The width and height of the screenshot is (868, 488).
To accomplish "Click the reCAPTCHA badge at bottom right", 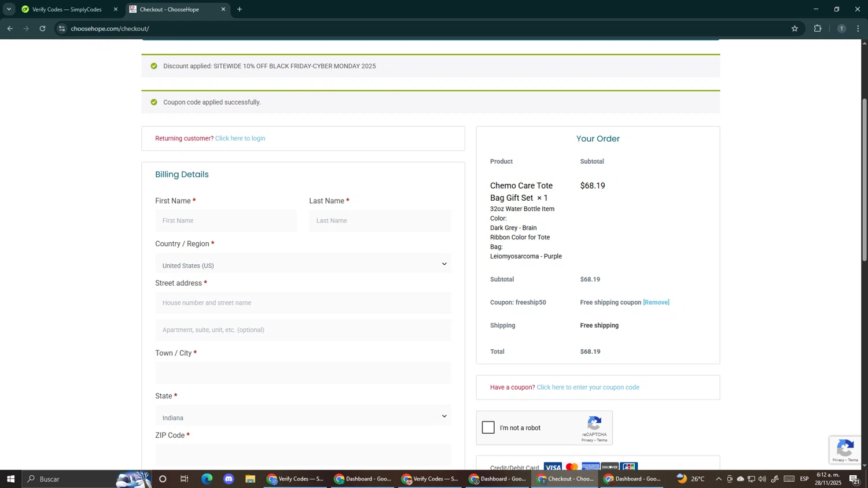I will (x=845, y=450).
